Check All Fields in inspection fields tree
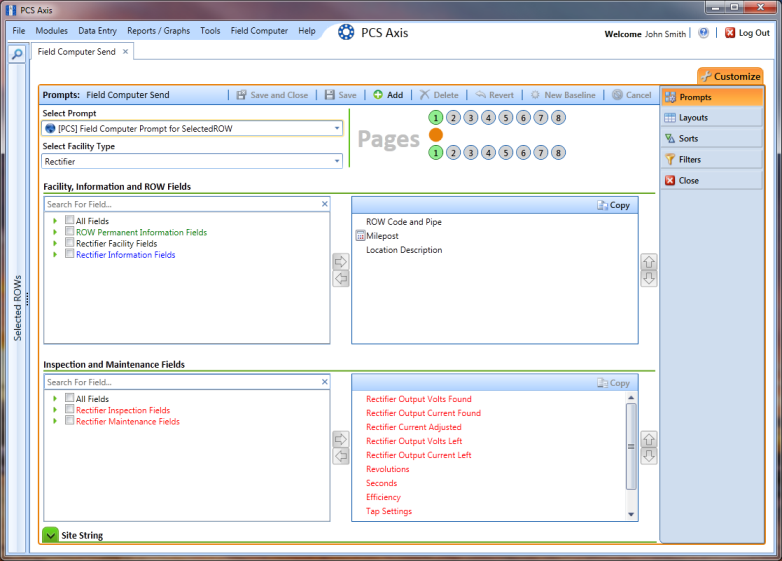The image size is (782, 561). tap(70, 398)
